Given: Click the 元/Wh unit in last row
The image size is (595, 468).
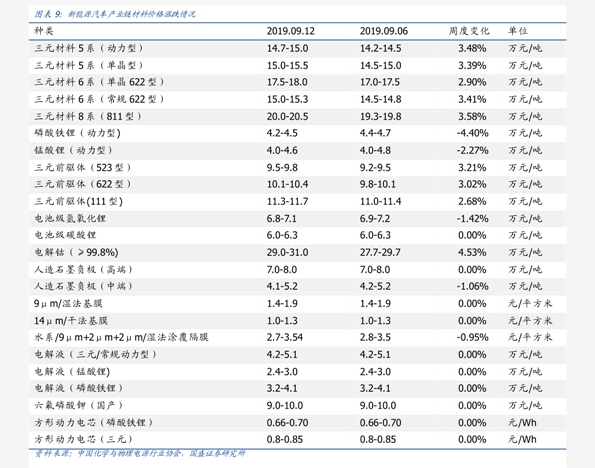Looking at the screenshot, I should tap(522, 440).
